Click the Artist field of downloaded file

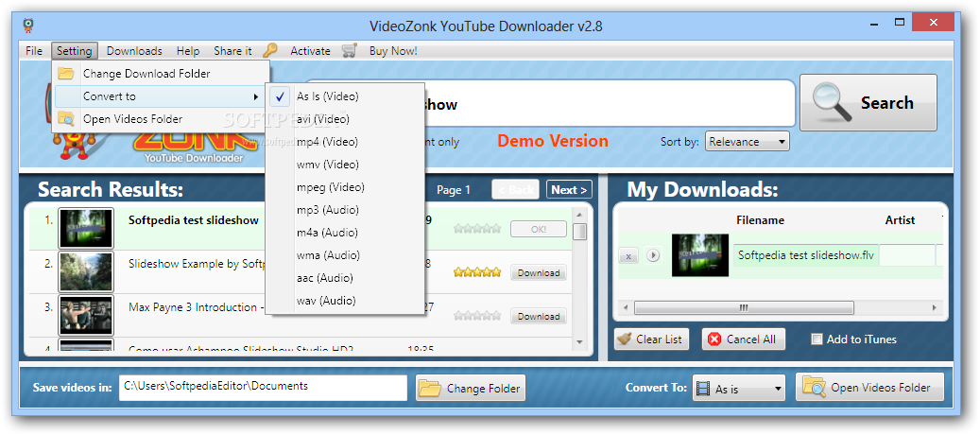907,255
